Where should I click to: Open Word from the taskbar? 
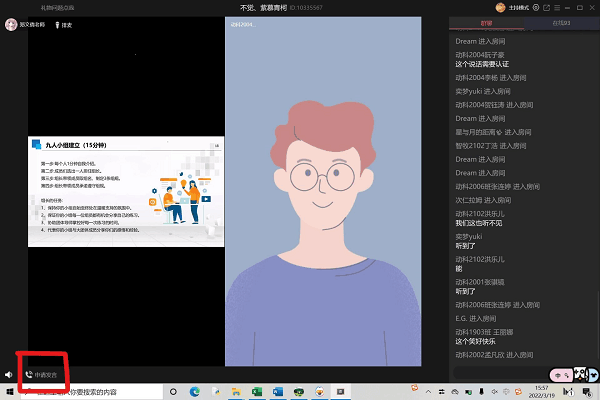click(x=276, y=392)
